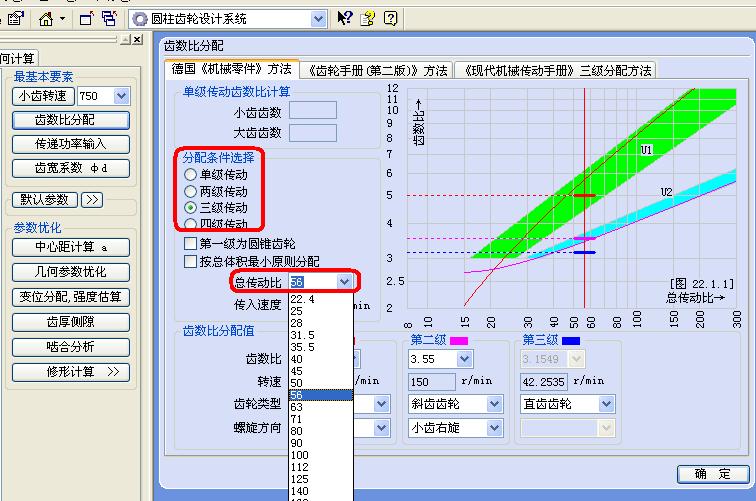
Task: Switch to 《现代机械传动手册》三级分配方法 tab
Action: coord(555,71)
